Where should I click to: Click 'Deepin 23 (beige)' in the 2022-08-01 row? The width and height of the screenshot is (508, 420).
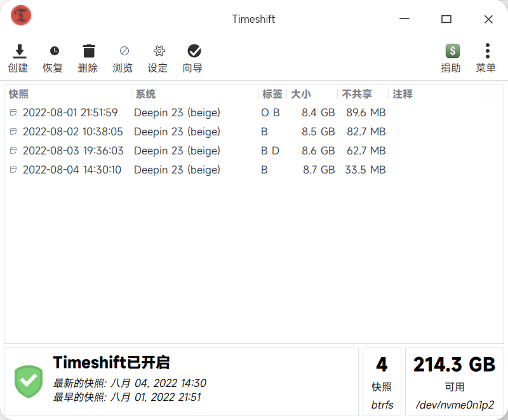tap(177, 112)
